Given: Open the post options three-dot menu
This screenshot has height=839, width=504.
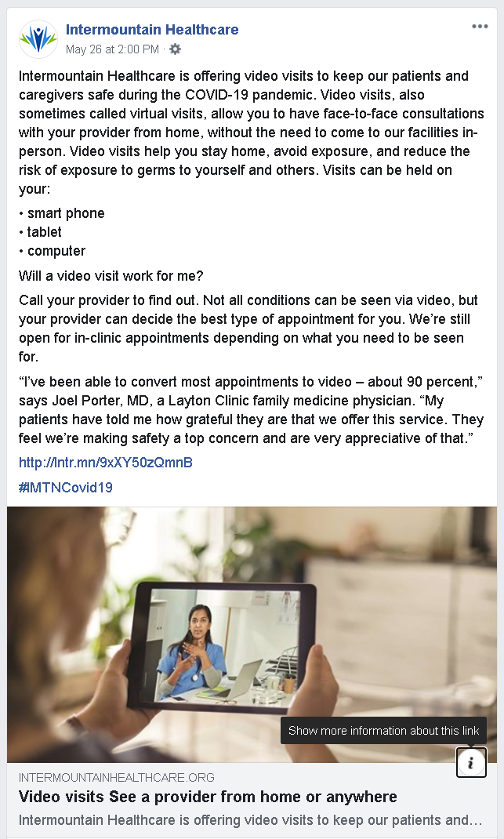Looking at the screenshot, I should click(x=480, y=27).
